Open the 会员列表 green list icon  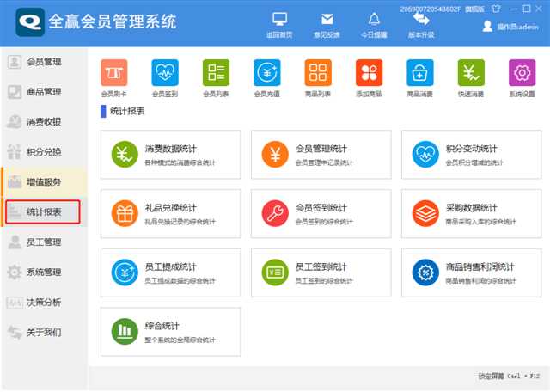point(216,73)
